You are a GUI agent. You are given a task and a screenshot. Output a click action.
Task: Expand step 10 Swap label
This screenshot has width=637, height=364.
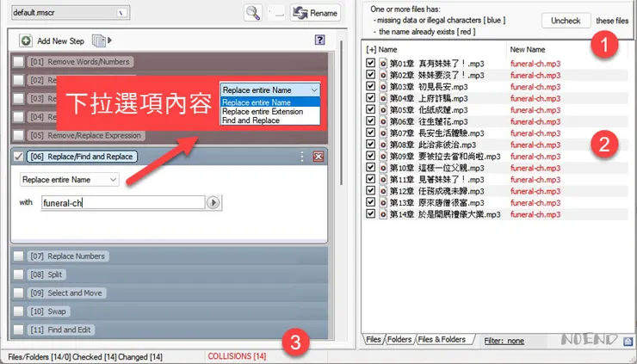point(48,312)
